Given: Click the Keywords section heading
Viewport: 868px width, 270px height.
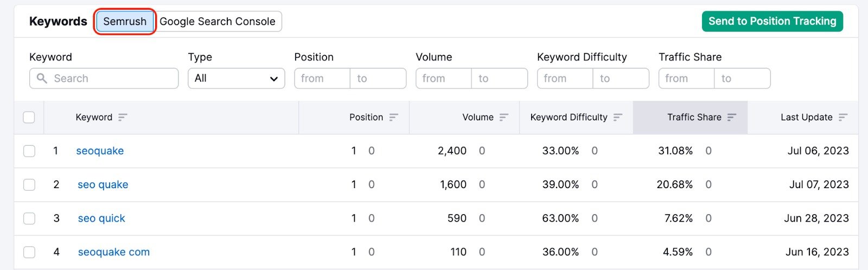Looking at the screenshot, I should click(x=58, y=21).
